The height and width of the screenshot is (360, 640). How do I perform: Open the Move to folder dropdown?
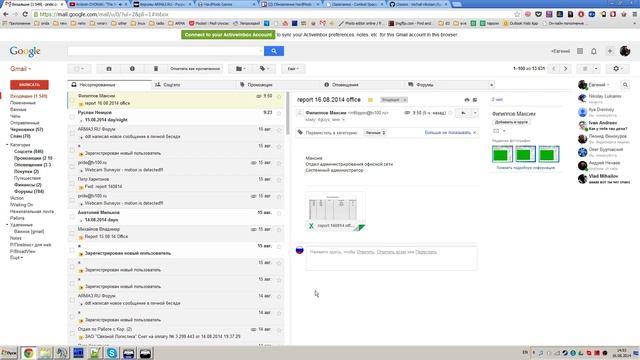click(240, 69)
